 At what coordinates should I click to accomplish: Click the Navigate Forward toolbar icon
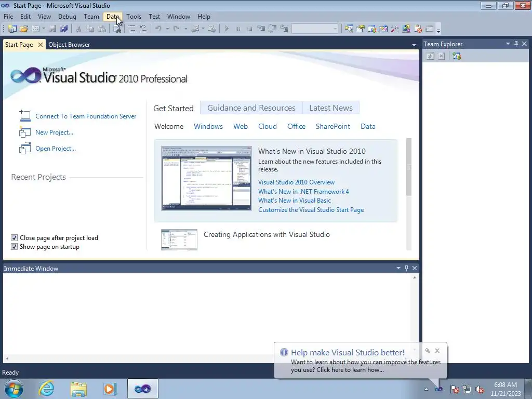(x=212, y=29)
